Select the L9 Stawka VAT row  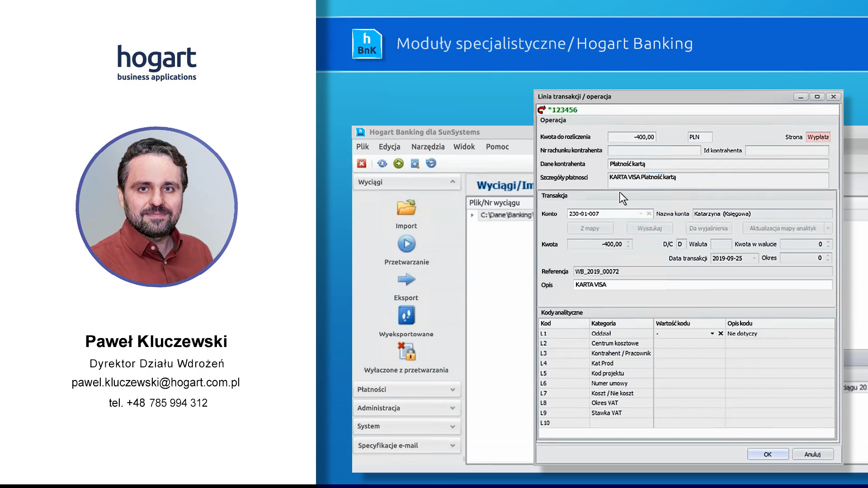pos(686,413)
